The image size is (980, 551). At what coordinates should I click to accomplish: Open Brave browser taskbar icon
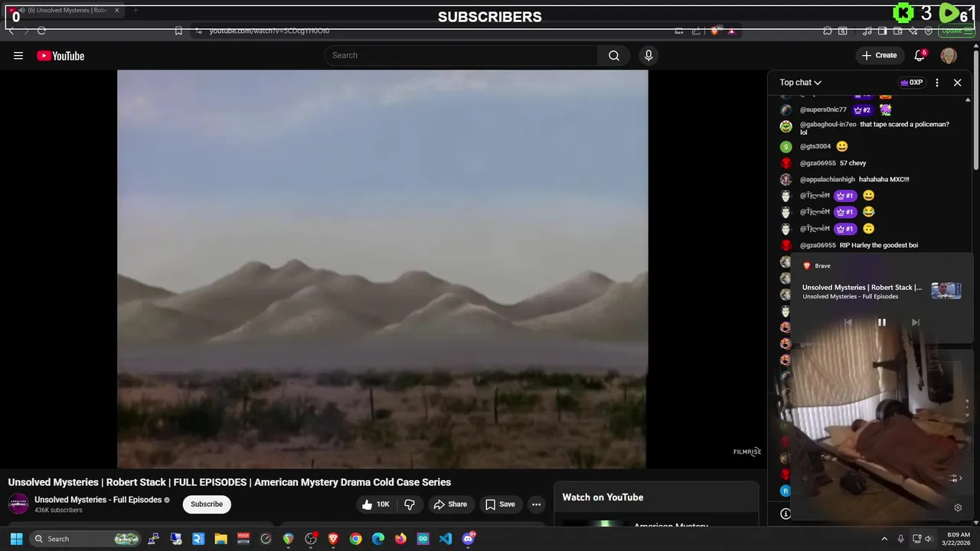333,539
